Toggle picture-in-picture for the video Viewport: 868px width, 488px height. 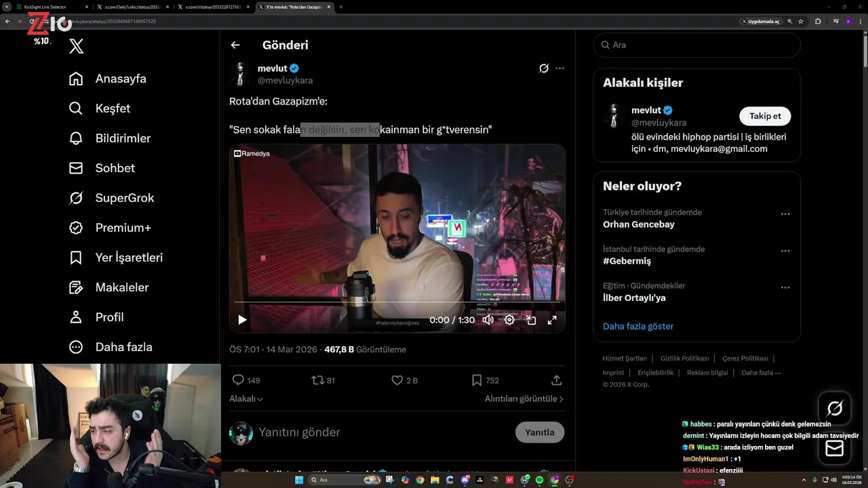[531, 320]
